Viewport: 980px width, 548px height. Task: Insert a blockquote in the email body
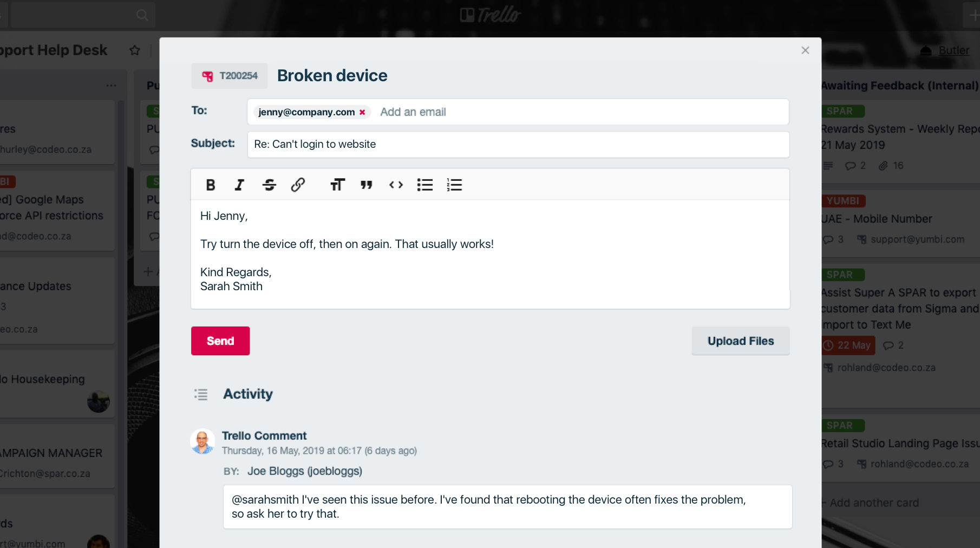click(367, 185)
